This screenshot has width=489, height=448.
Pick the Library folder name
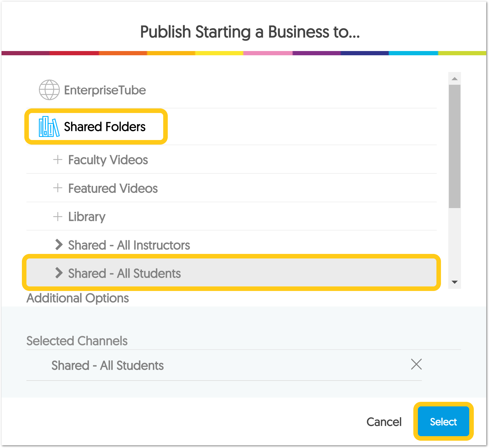87,217
